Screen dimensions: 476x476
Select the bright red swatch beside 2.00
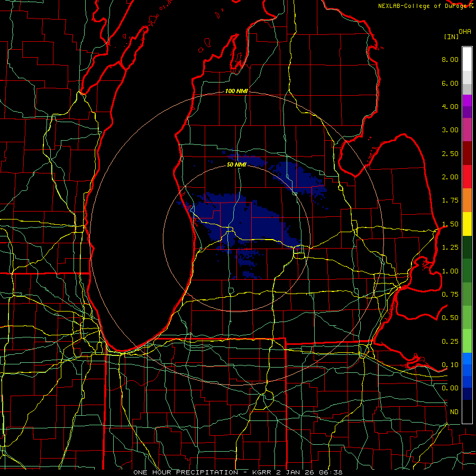point(467,177)
